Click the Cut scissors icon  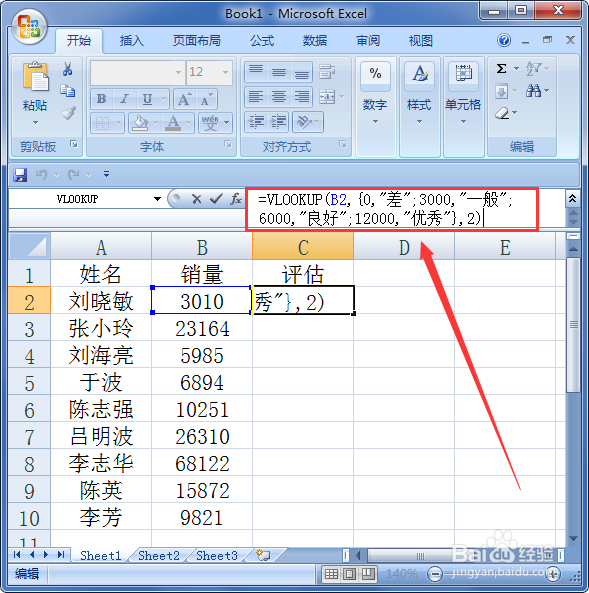[68, 69]
